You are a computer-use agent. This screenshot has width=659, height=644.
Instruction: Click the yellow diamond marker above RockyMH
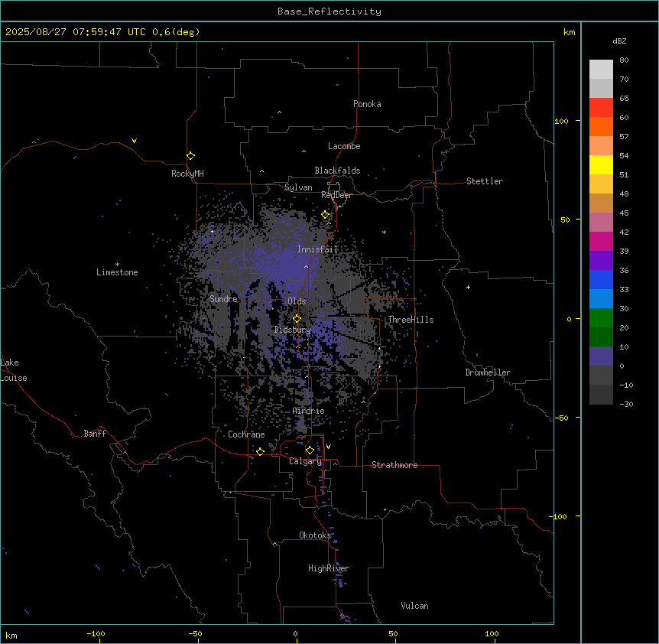click(x=191, y=156)
